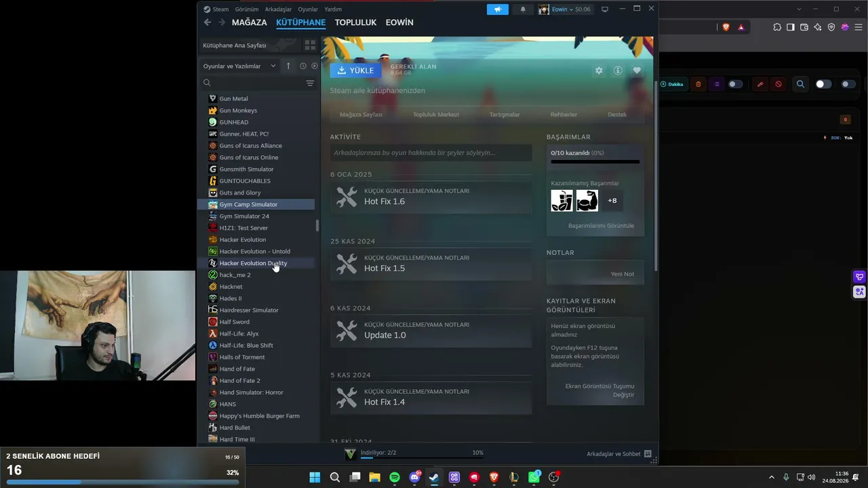This screenshot has height=488, width=868.
Task: Open game settings gear for Gym Camp Simulator
Action: click(x=599, y=70)
